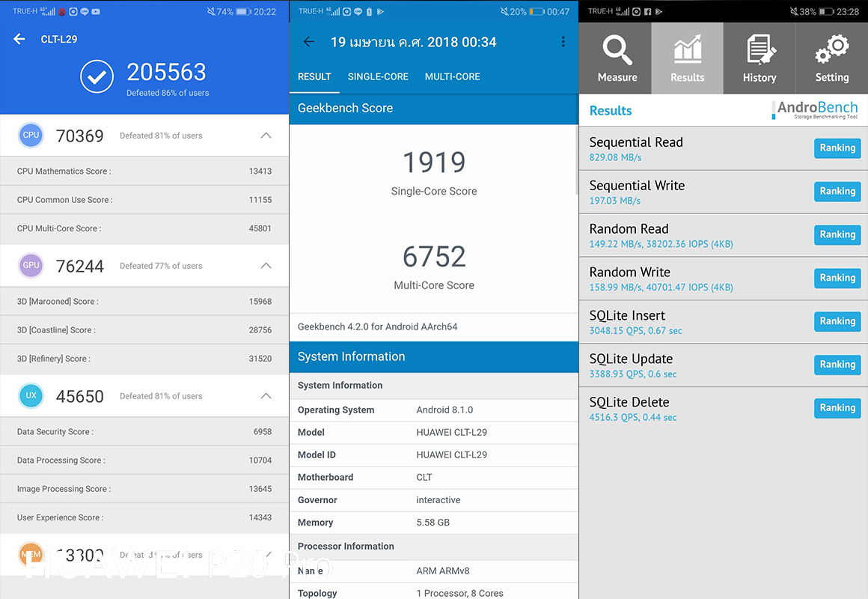This screenshot has width=868, height=599.
Task: Tap the low battery icon in Geekbench's status bar
Action: pos(537,12)
